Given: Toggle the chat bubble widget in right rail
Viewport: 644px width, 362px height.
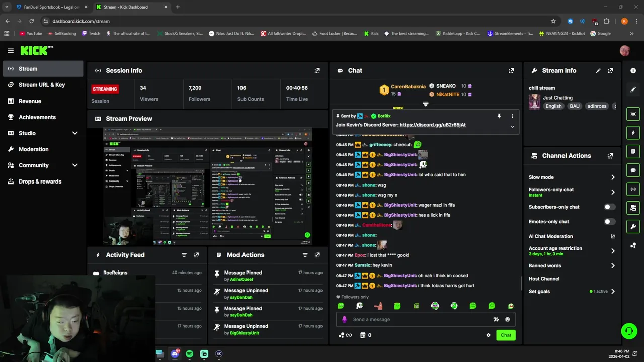Looking at the screenshot, I should [x=633, y=170].
